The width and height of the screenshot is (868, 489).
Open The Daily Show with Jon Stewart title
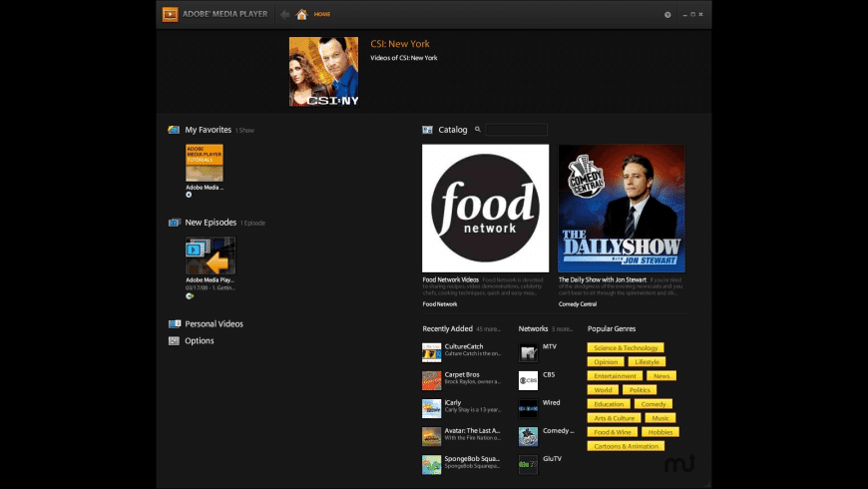(x=603, y=280)
